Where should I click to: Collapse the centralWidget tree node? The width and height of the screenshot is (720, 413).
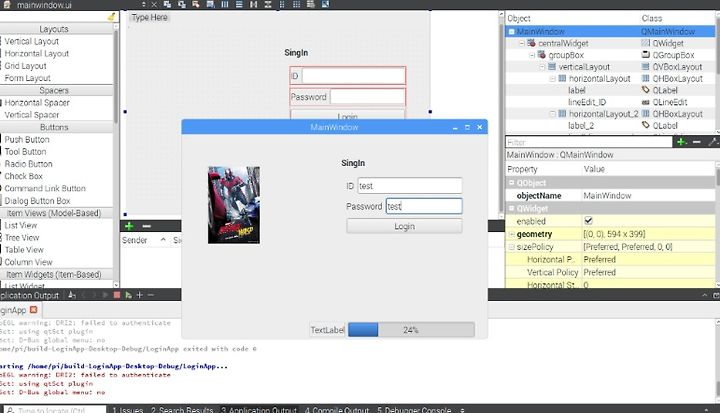coord(522,43)
